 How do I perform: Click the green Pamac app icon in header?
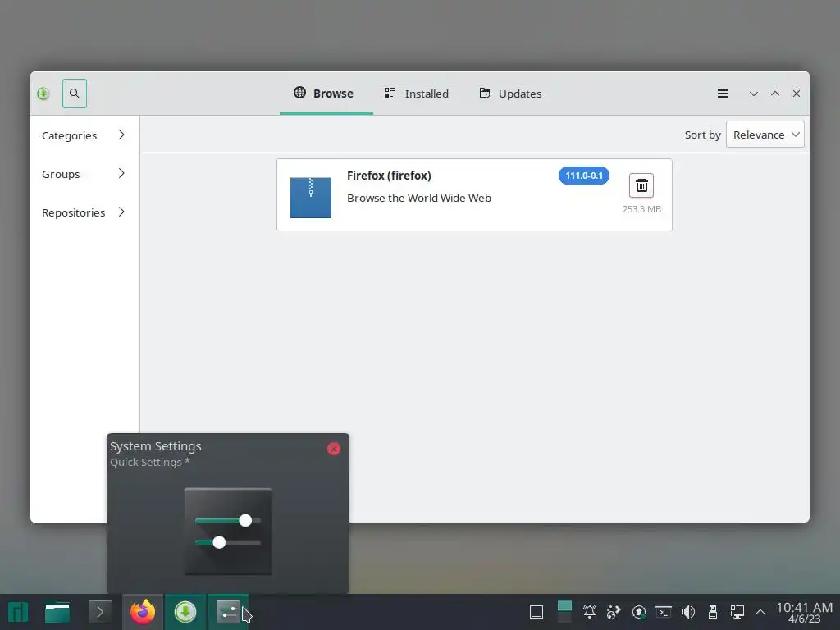43,94
